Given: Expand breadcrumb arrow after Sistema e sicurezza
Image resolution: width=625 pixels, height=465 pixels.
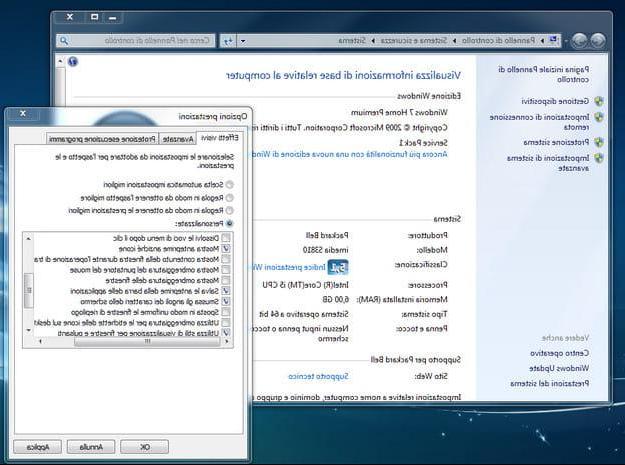Looking at the screenshot, I should click(373, 41).
